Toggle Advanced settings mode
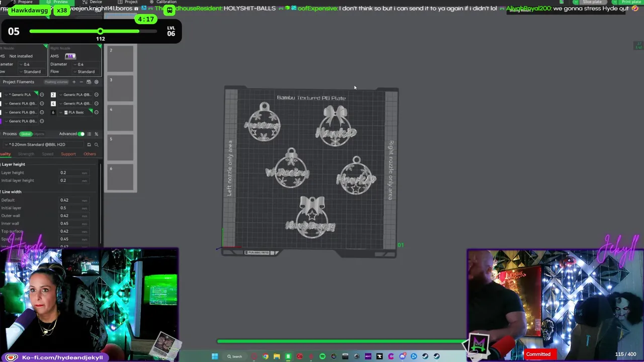Screen dimensions: 644x362 point(81,134)
